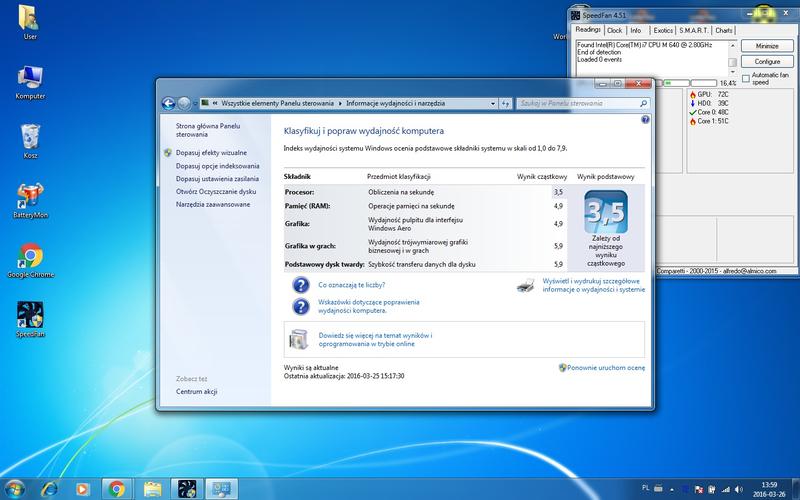Click 'Wyświetl i wydrukuj szczegółowe informacje' link
Viewport: 800px width, 500px height.
tap(593, 285)
